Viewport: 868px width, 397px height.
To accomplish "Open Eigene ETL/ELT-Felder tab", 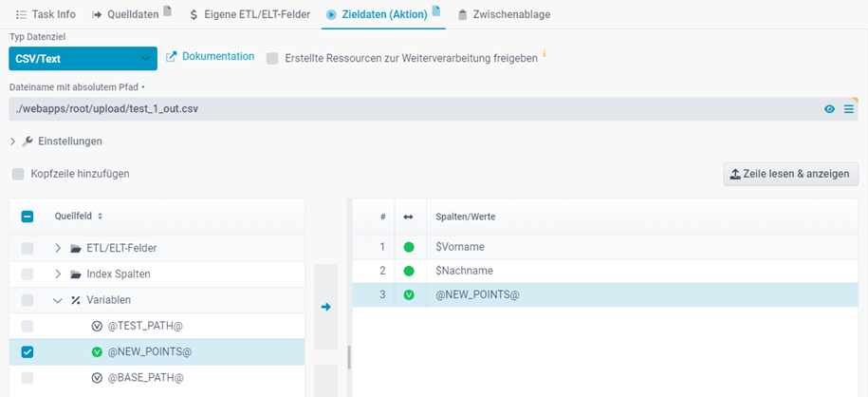I will point(249,14).
